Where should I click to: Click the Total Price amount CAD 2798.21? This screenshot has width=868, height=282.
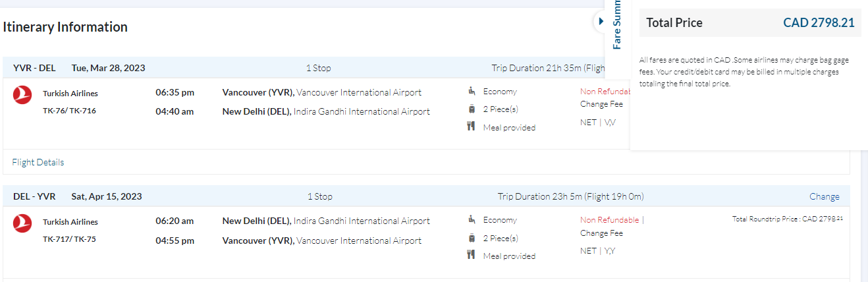point(819,23)
